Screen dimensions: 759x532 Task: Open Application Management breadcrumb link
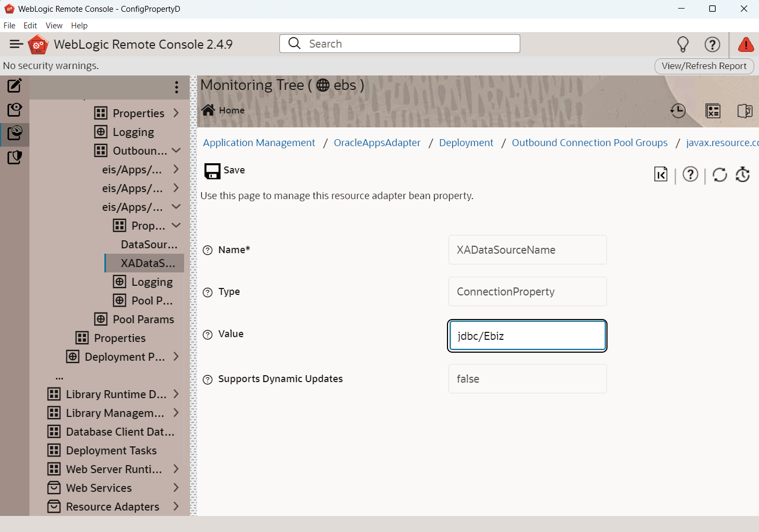point(259,143)
